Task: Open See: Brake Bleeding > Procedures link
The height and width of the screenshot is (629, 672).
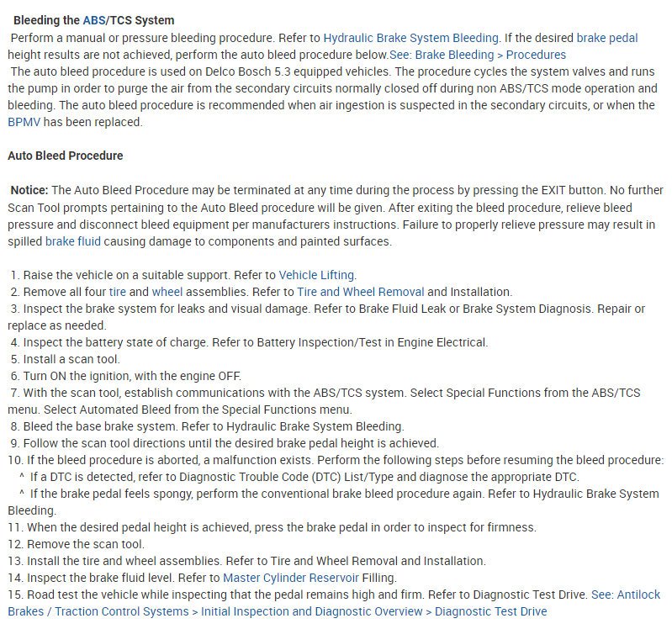Action: tap(478, 55)
